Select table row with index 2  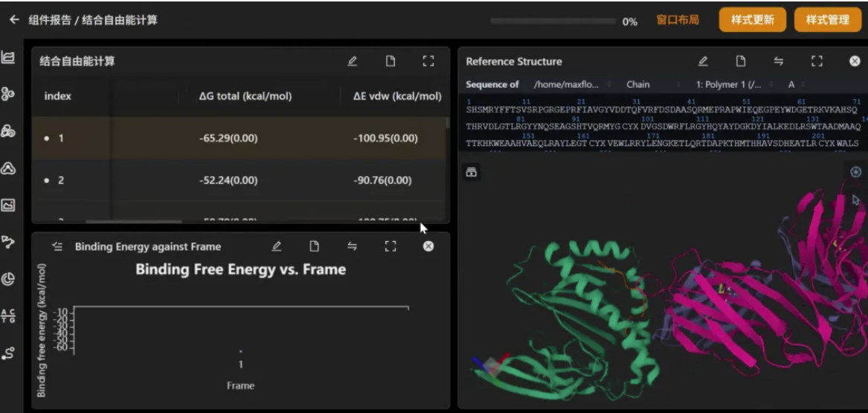[x=239, y=181]
